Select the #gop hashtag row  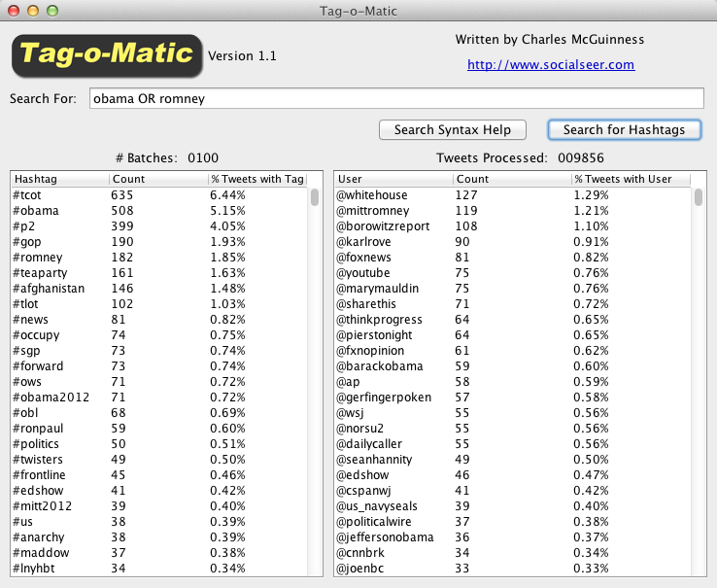point(159,242)
